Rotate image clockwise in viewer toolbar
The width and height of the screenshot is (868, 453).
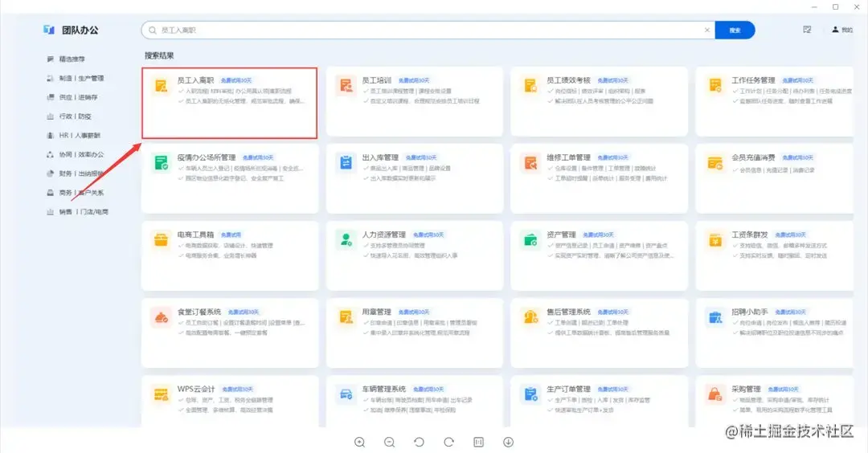tap(449, 442)
